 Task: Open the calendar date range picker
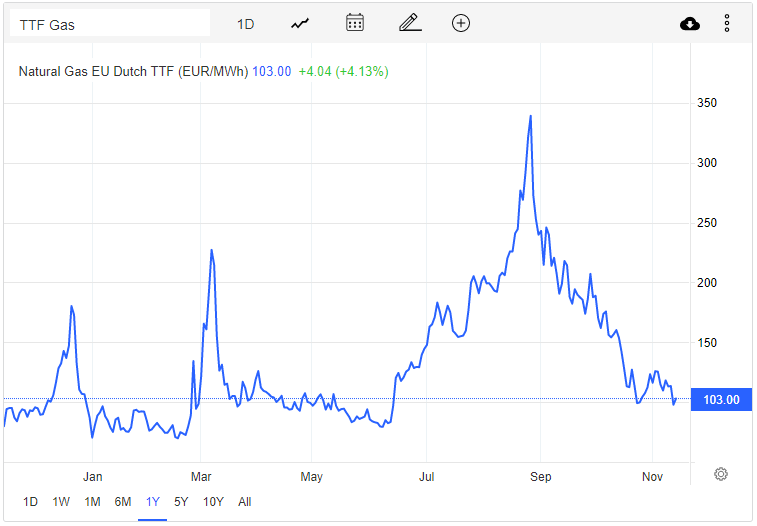[x=354, y=24]
